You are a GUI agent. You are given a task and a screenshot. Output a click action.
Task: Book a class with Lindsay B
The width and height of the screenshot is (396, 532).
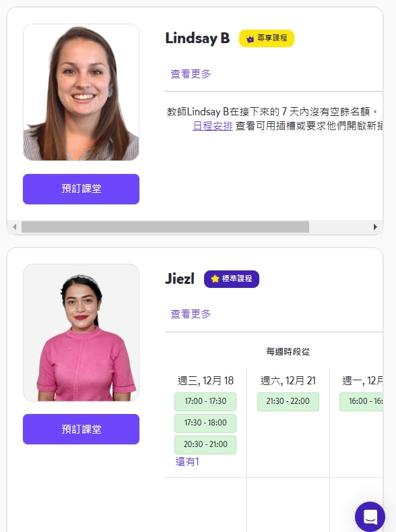(81, 189)
